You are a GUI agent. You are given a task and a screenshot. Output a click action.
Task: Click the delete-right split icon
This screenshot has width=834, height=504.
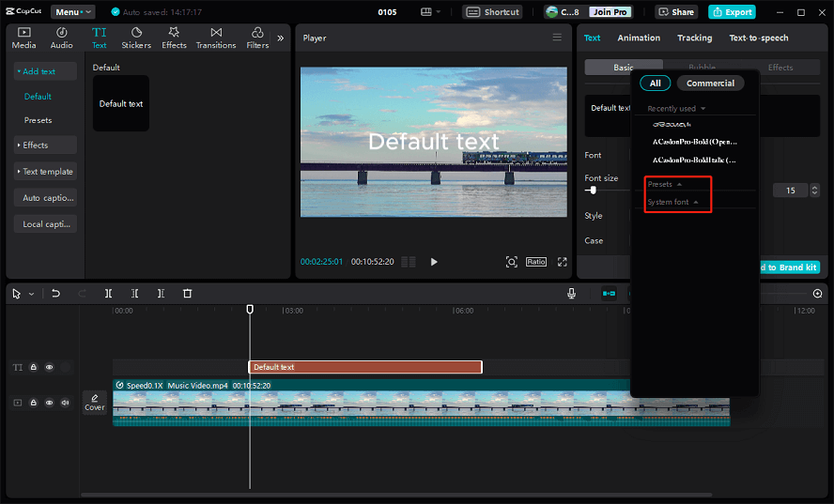coord(161,294)
